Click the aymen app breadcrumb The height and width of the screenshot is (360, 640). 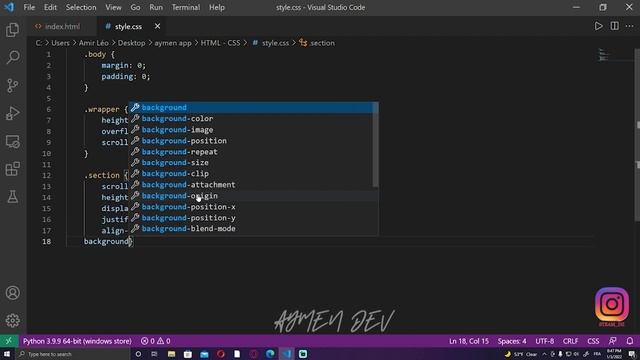point(173,43)
